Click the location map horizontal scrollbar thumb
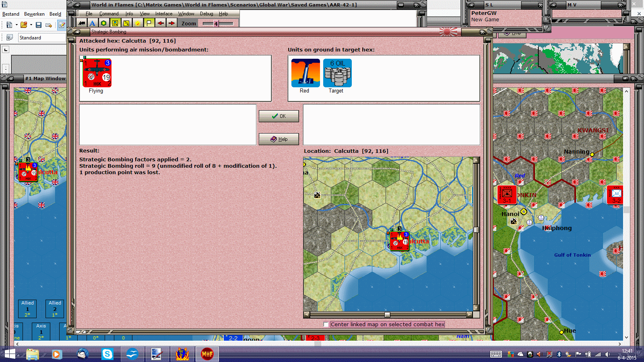 tap(387, 315)
